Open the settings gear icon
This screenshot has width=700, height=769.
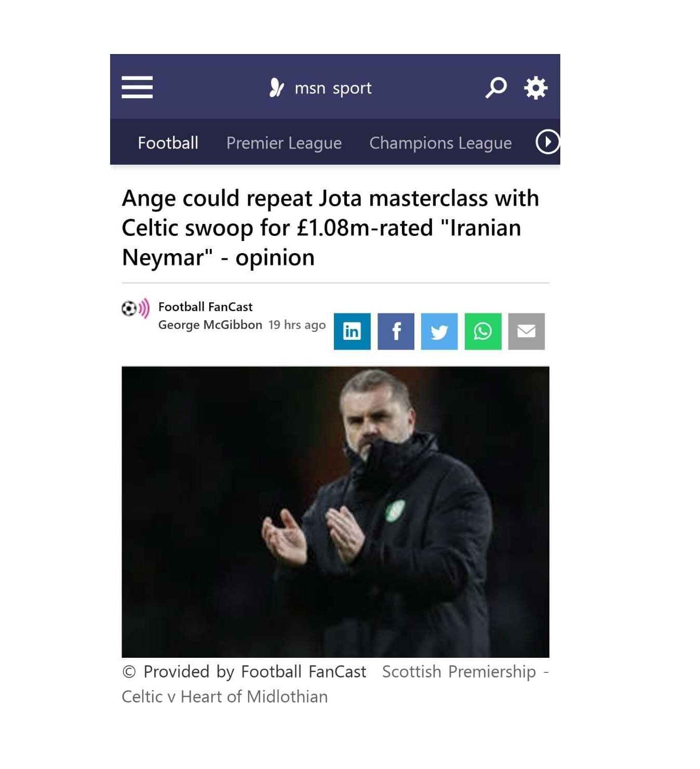tap(535, 87)
